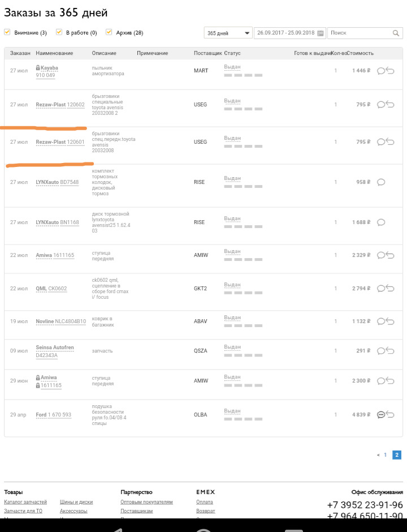Click return arrow for Novline NLC4804B10 order
This screenshot has width=407, height=532.
(x=390, y=321)
